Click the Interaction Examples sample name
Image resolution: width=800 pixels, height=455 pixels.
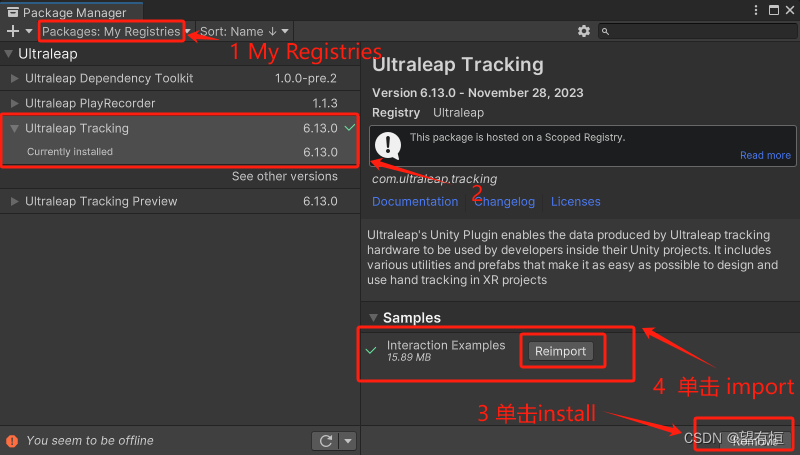tap(446, 345)
